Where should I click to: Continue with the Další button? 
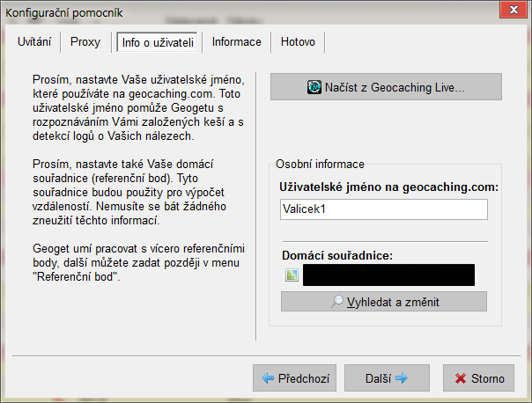coord(387,377)
